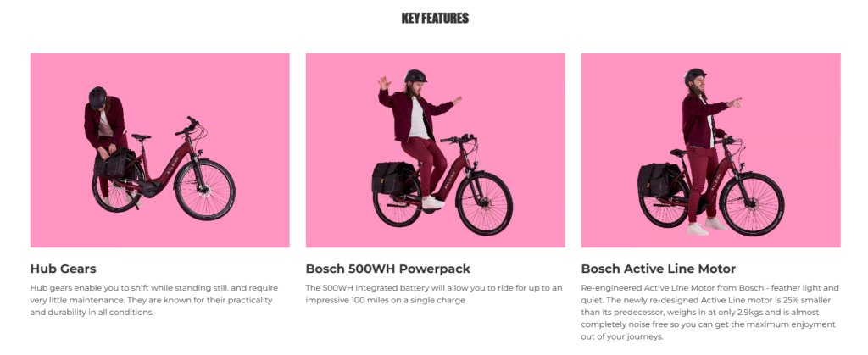Click the bike saddle in the third image

coord(678,152)
